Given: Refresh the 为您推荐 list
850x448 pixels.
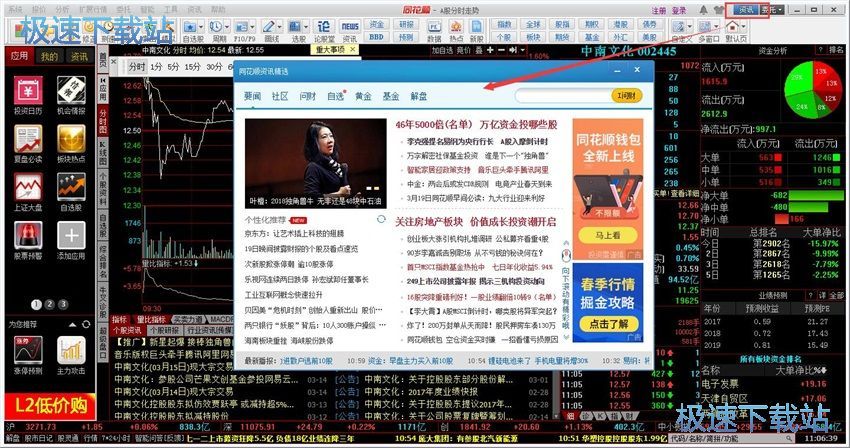Looking at the screenshot, I should pyautogui.click(x=86, y=324).
